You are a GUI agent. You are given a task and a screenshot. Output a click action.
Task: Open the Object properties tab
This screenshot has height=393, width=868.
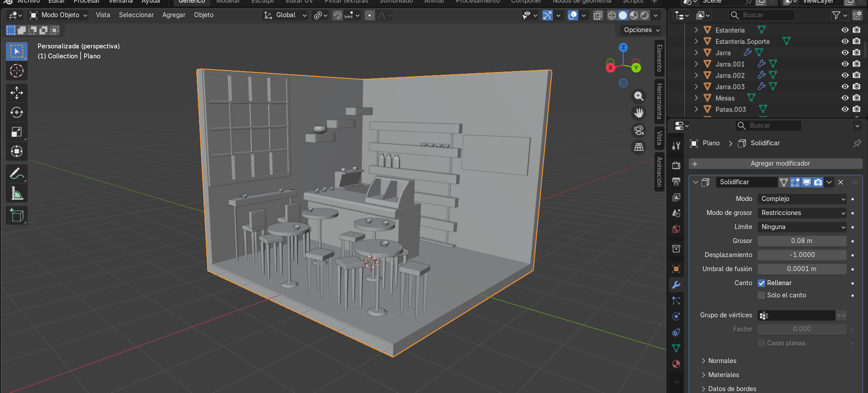point(676,269)
